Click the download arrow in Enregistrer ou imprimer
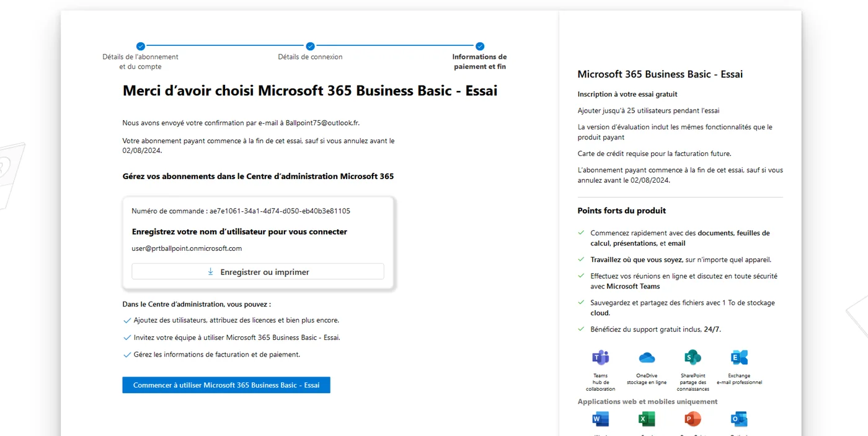Image resolution: width=868 pixels, height=436 pixels. pyautogui.click(x=210, y=272)
